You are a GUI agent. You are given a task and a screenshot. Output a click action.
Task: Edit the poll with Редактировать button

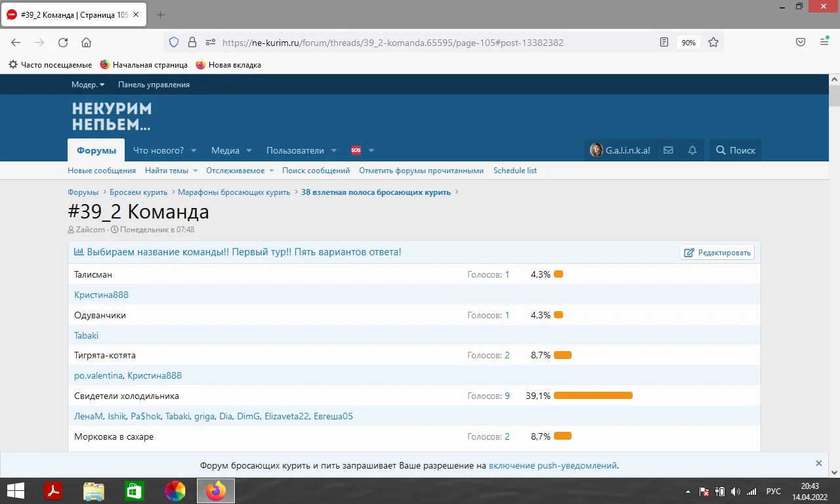[717, 253]
